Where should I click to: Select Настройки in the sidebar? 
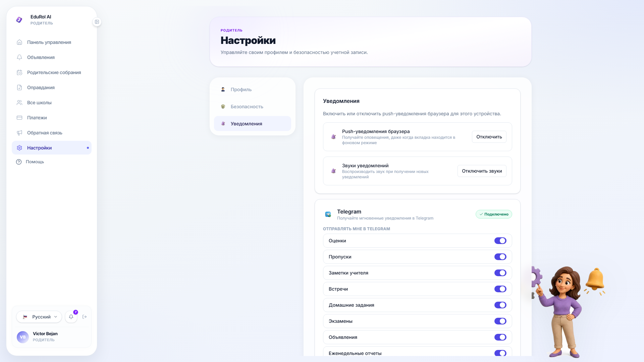pos(52,148)
